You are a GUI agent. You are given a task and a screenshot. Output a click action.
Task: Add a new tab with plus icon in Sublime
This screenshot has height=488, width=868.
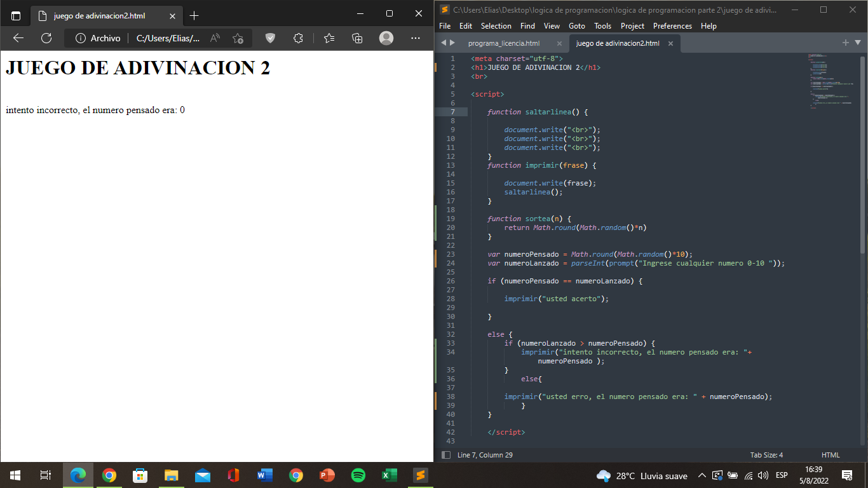pyautogui.click(x=846, y=43)
